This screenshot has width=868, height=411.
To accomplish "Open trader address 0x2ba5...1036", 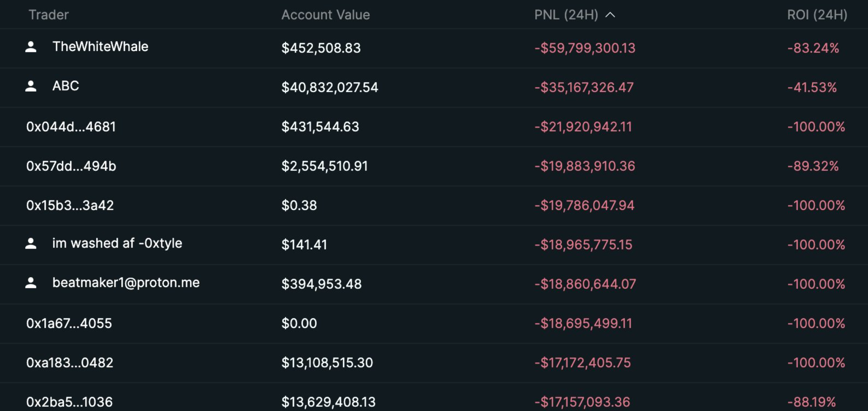I will click(69, 402).
